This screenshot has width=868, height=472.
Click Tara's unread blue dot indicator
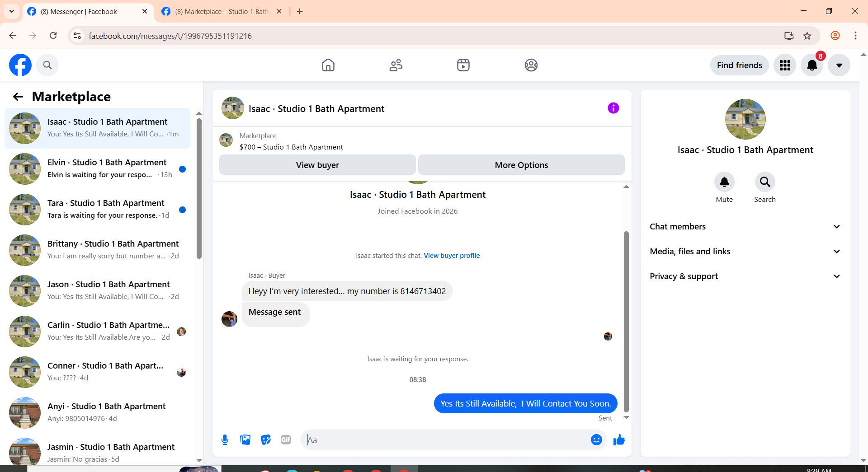pyautogui.click(x=183, y=210)
